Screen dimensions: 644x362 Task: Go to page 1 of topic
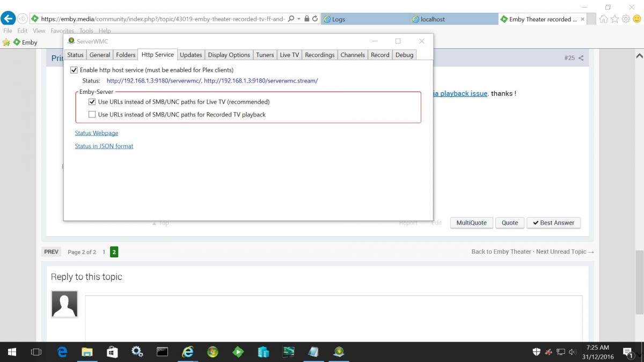click(104, 252)
